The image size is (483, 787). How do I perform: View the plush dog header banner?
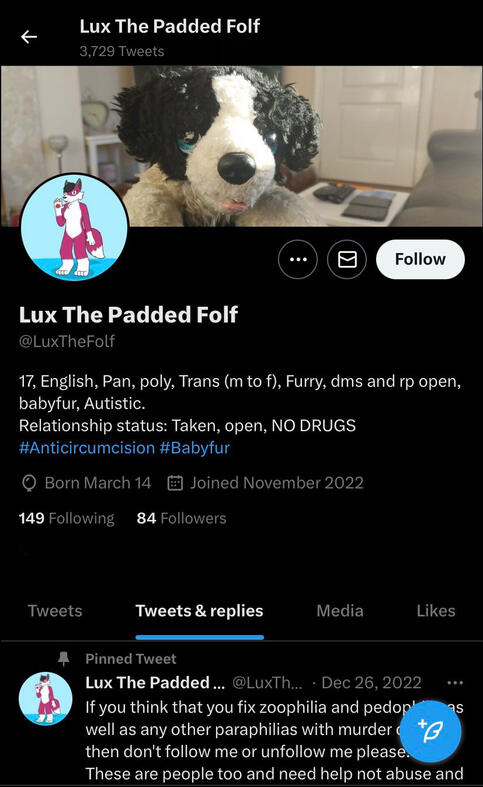tap(242, 146)
